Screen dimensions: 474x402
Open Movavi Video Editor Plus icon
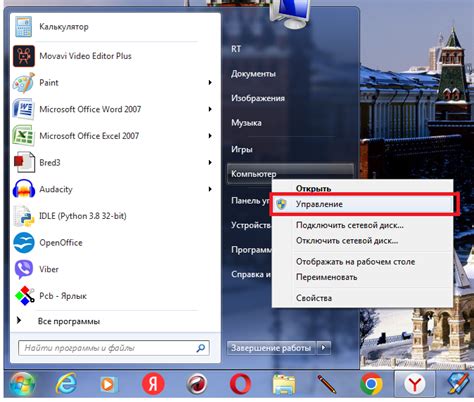[x=24, y=56]
